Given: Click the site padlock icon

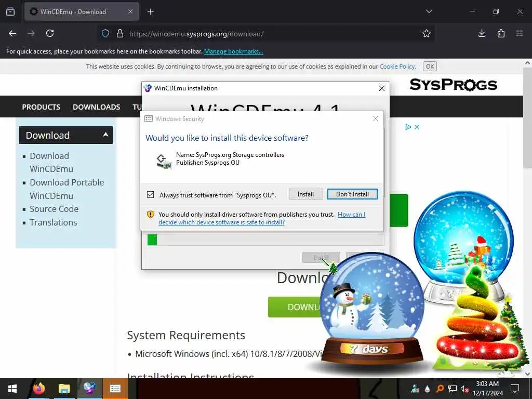Looking at the screenshot, I should point(120,34).
